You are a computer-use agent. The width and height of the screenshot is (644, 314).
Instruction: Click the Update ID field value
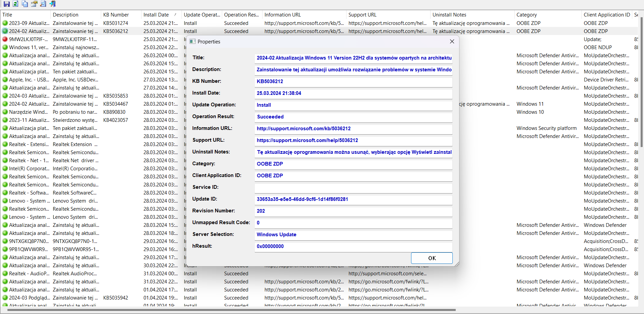tap(354, 199)
